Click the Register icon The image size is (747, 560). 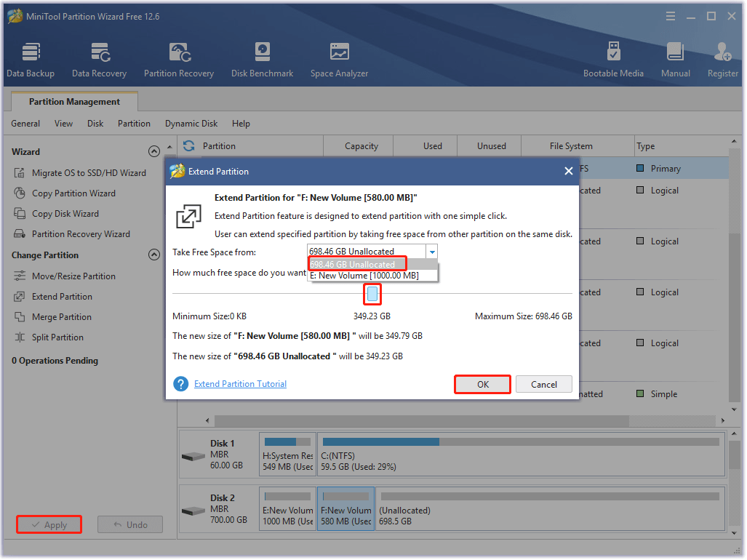tap(722, 60)
